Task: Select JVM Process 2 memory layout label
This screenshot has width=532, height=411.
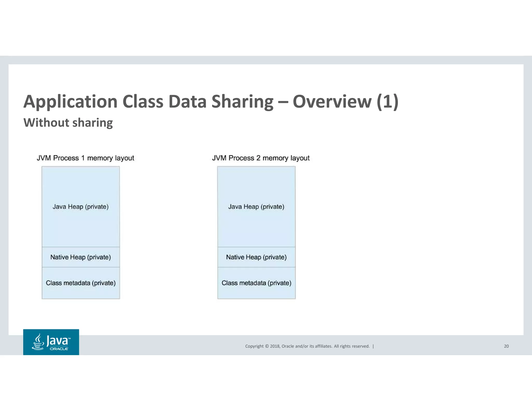Action: point(261,158)
